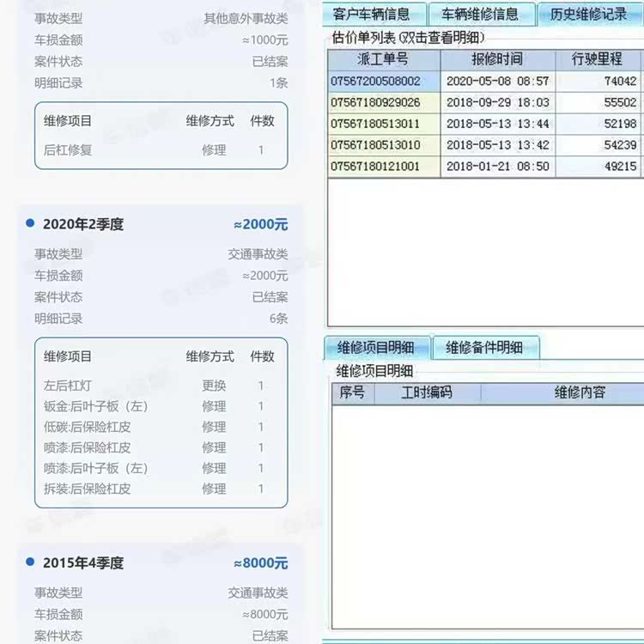
Task: Sort by 派工单号 column header
Action: click(383, 60)
